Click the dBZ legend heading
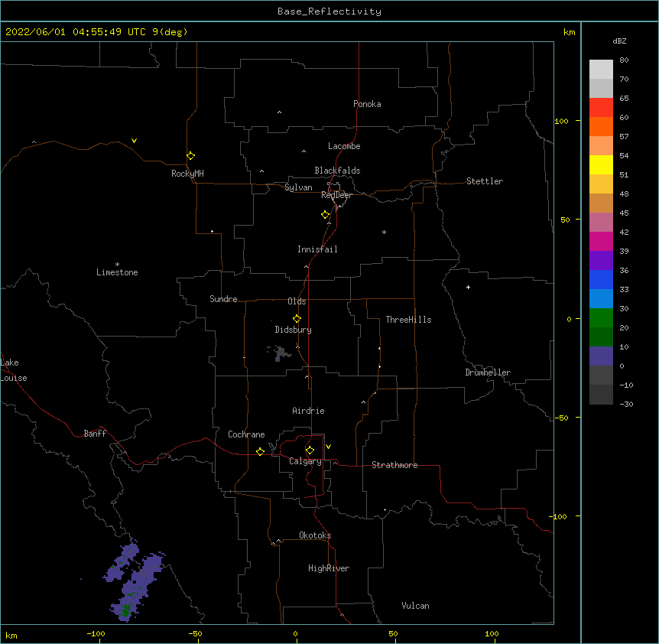This screenshot has height=644, width=659. pos(619,41)
